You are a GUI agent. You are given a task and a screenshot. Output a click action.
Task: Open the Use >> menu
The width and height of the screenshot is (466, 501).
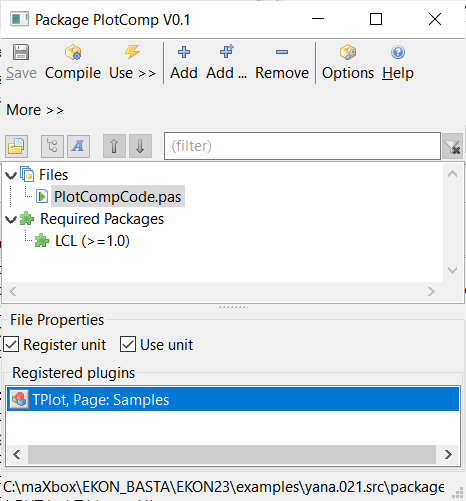point(132,62)
